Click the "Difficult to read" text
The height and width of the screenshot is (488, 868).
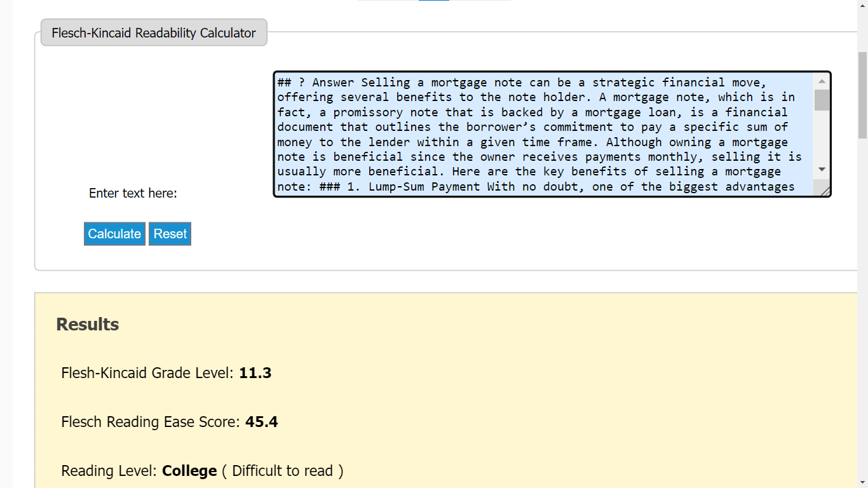click(282, 471)
